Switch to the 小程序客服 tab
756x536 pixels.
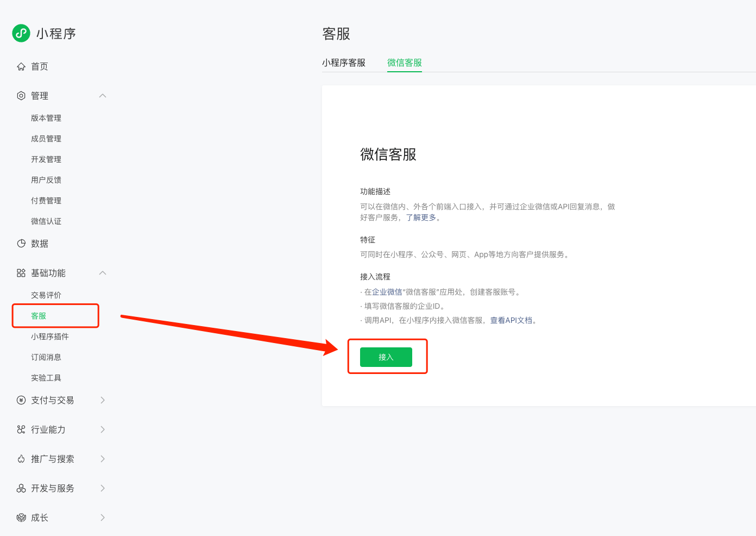(344, 63)
